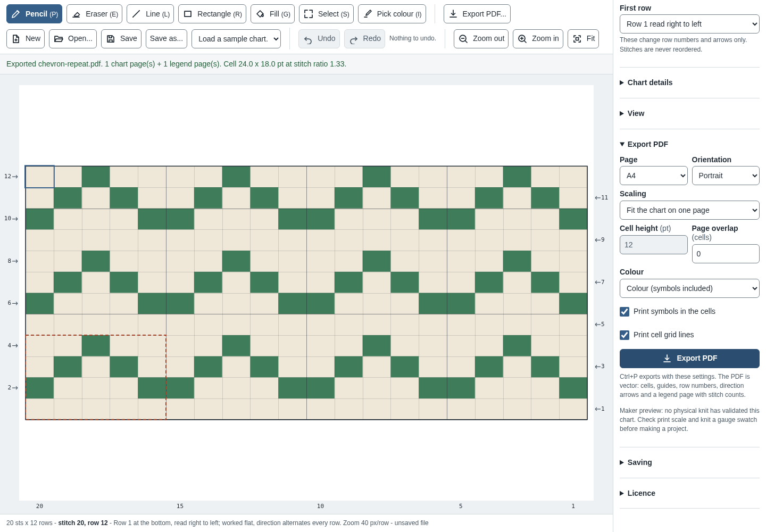Select the Eraser tool

click(x=94, y=14)
